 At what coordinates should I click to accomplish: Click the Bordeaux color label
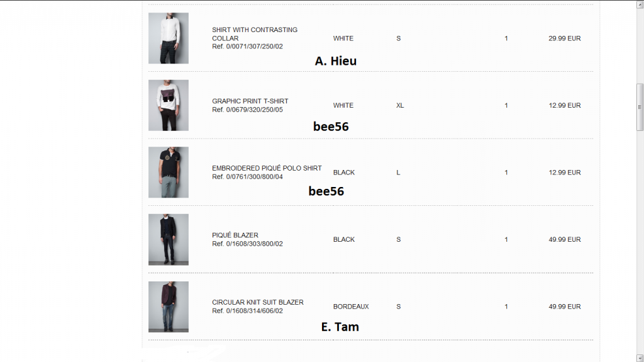[x=351, y=307]
